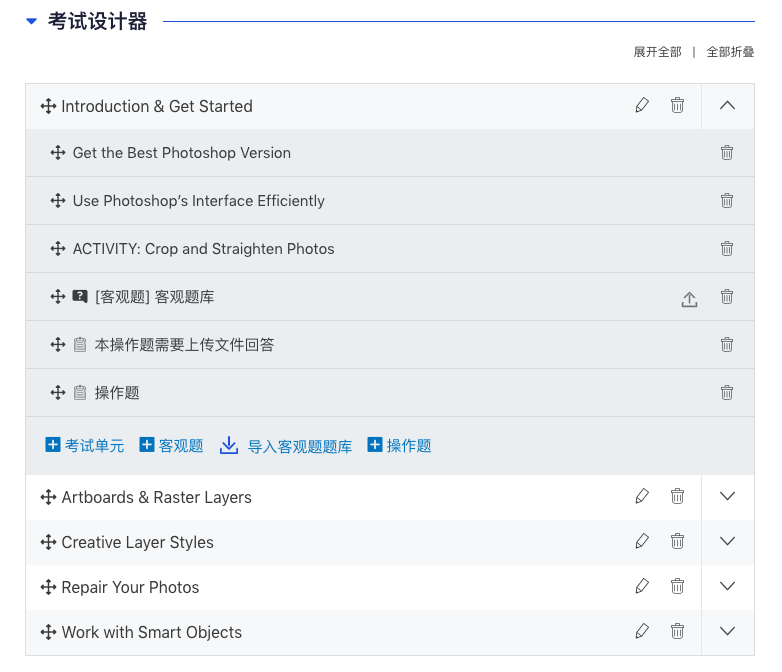Viewport: 782px width, 672px height.
Task: Click 展开全部 to expand all
Action: 657,52
